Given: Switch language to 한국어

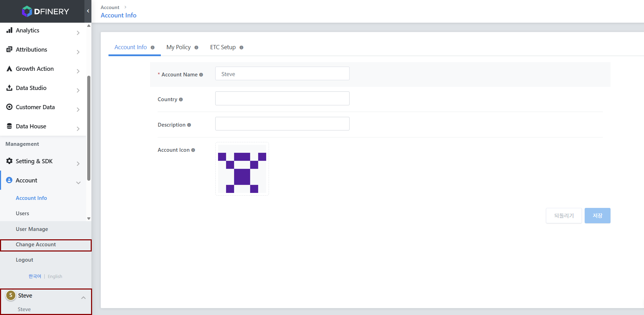Looking at the screenshot, I should coord(35,276).
